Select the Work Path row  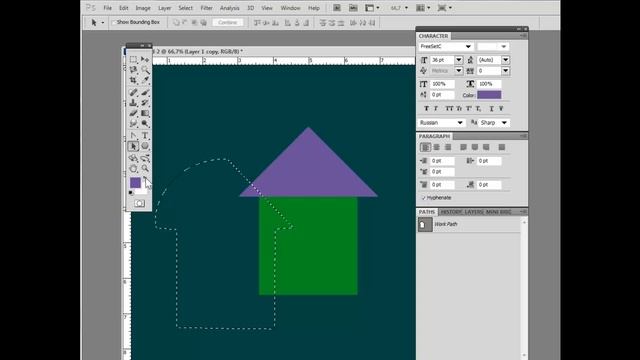click(x=469, y=224)
